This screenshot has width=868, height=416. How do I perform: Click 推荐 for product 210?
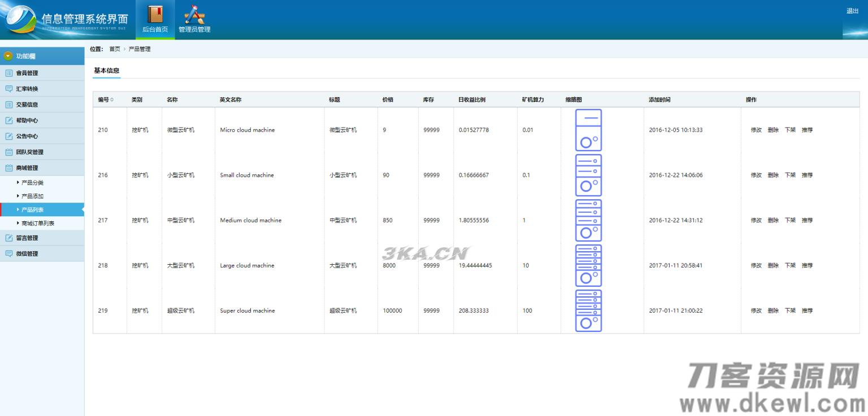[807, 130]
